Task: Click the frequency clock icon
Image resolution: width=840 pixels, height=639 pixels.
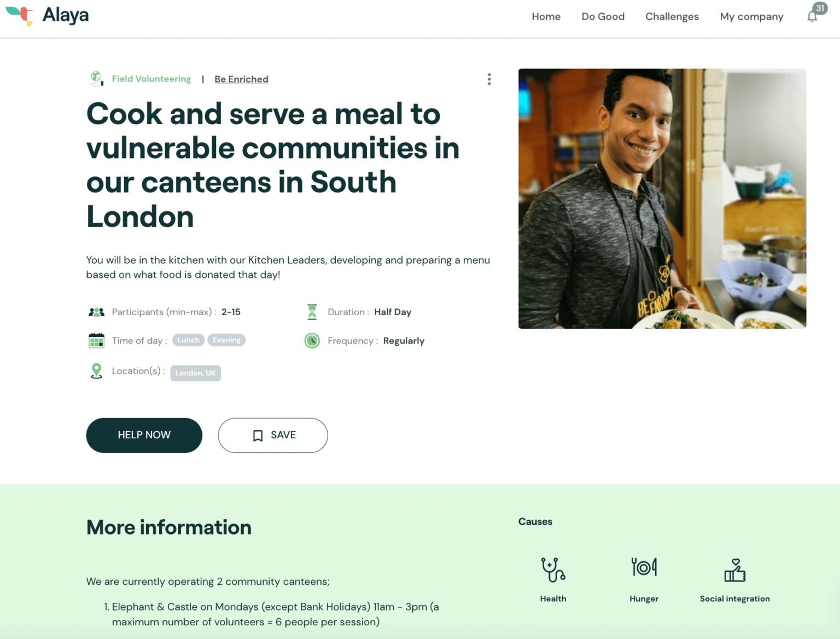Action: (x=312, y=341)
